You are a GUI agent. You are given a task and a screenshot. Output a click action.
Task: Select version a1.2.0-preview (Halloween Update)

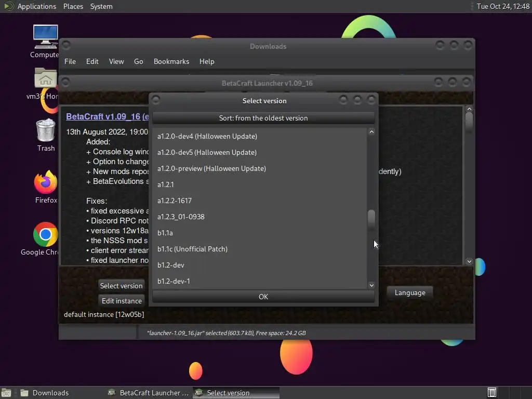point(260,168)
